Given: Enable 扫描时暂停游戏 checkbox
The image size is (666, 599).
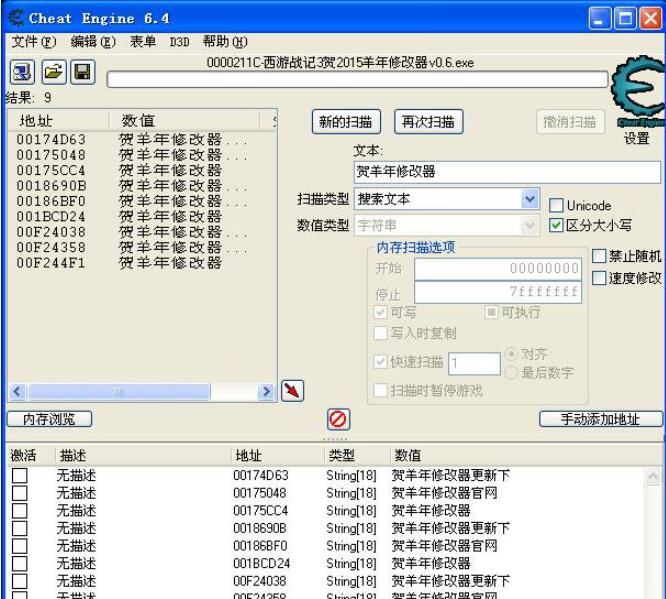Looking at the screenshot, I should (x=381, y=390).
